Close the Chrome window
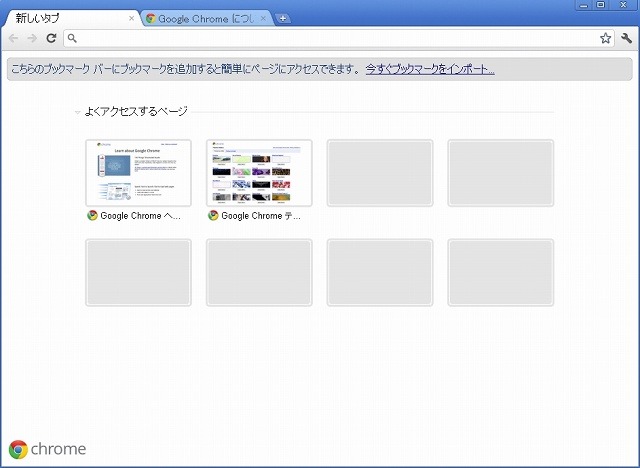 [x=623, y=5]
